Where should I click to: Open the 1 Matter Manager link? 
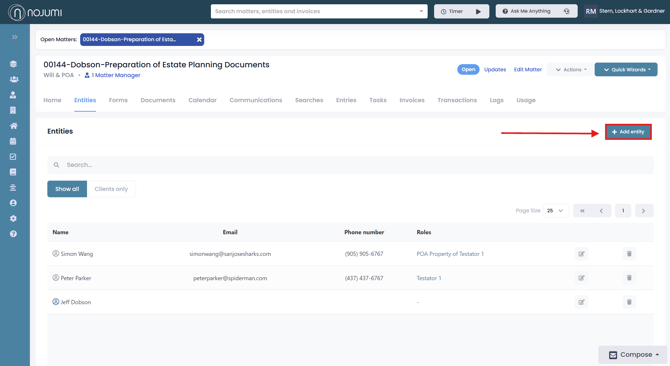(112, 75)
